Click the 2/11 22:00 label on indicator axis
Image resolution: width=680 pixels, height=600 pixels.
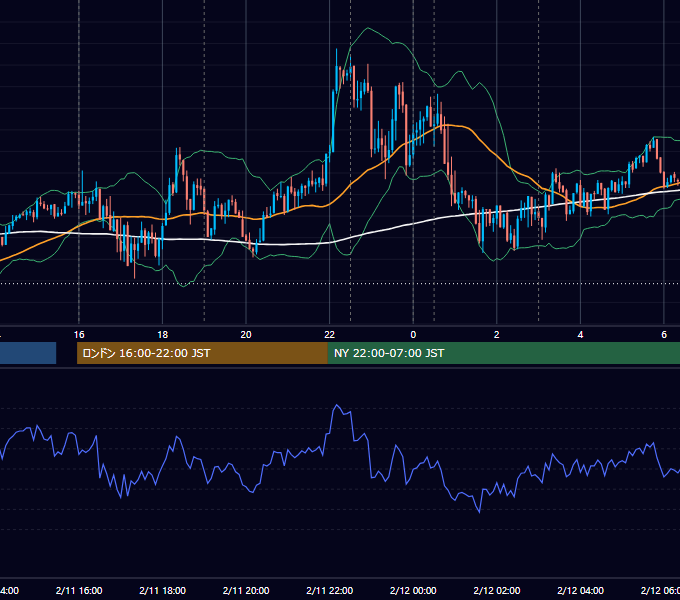point(330,590)
